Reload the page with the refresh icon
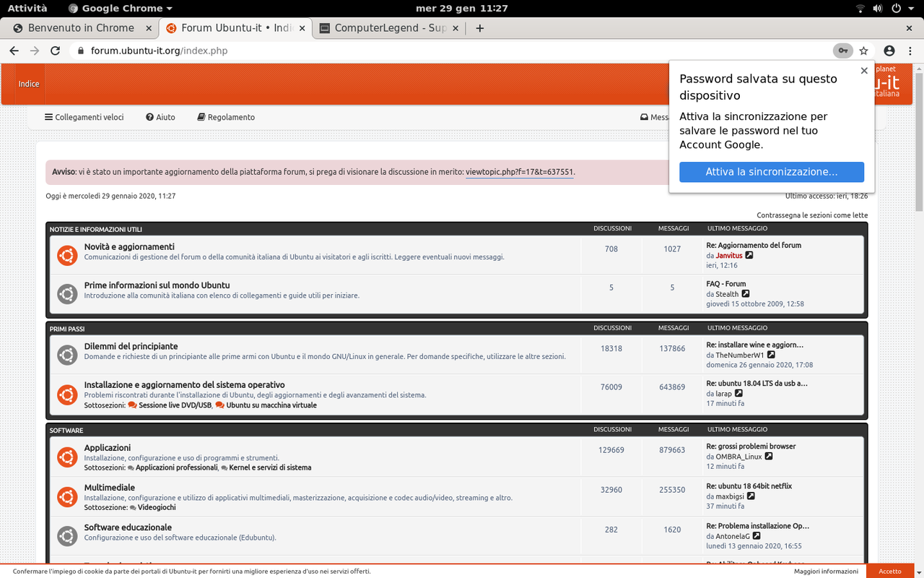The image size is (924, 578). coord(55,51)
